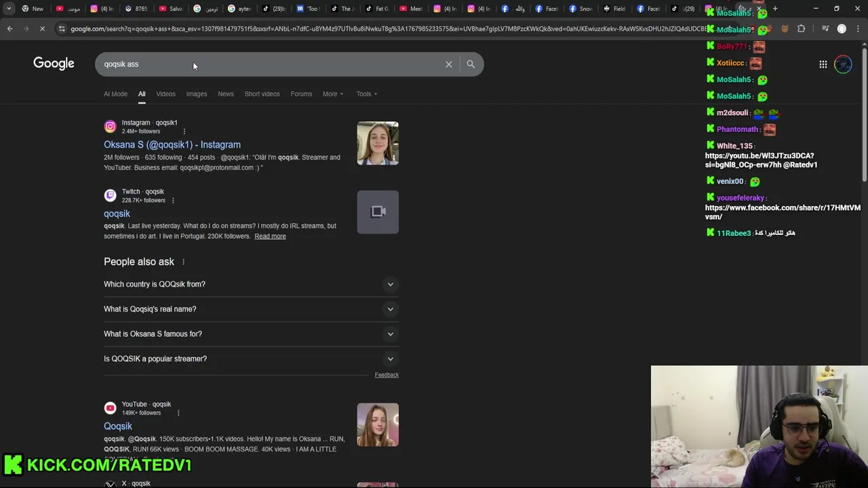Open the YouTube 'Qoqsik' result link
The width and height of the screenshot is (868, 488).
(118, 426)
